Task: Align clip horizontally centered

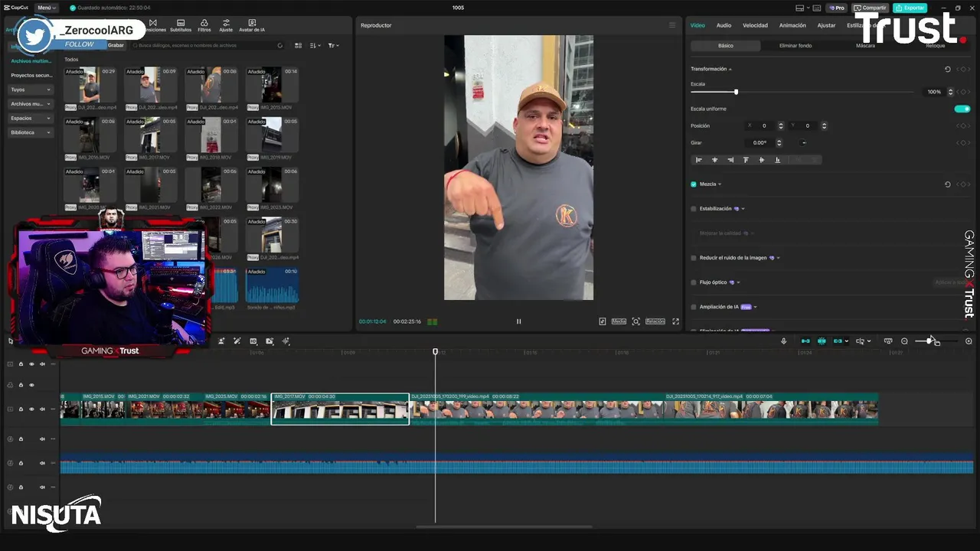Action: pyautogui.click(x=715, y=160)
